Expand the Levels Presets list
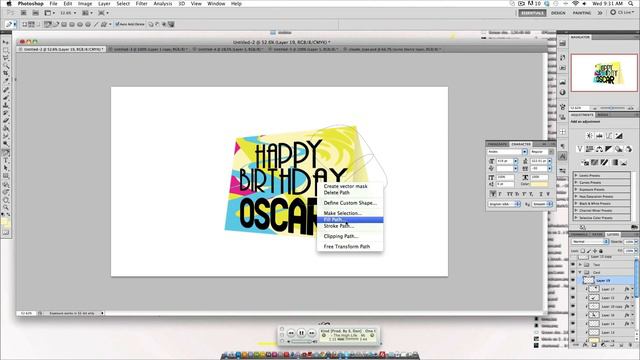Screen dimensions: 640x360 pyautogui.click(x=576, y=176)
